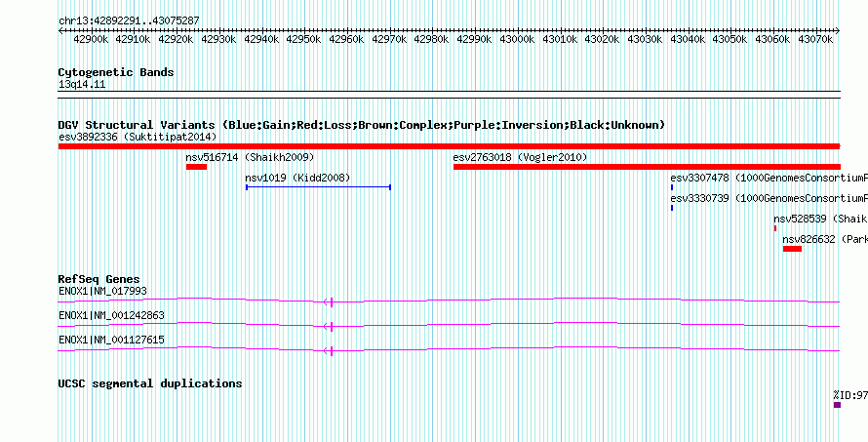Image resolution: width=868 pixels, height=442 pixels.
Task: Click the 42970k ruler position
Action: [x=390, y=39]
